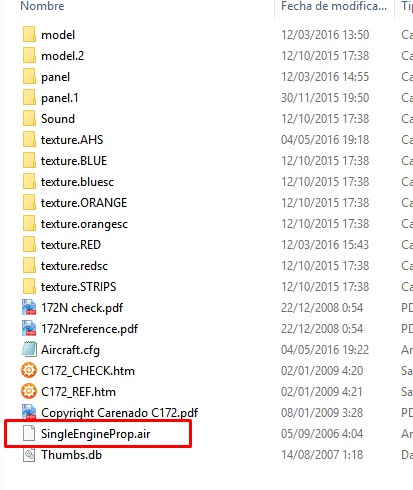The width and height of the screenshot is (413, 490).
Task: Click the Sound folder icon
Action: tap(29, 119)
